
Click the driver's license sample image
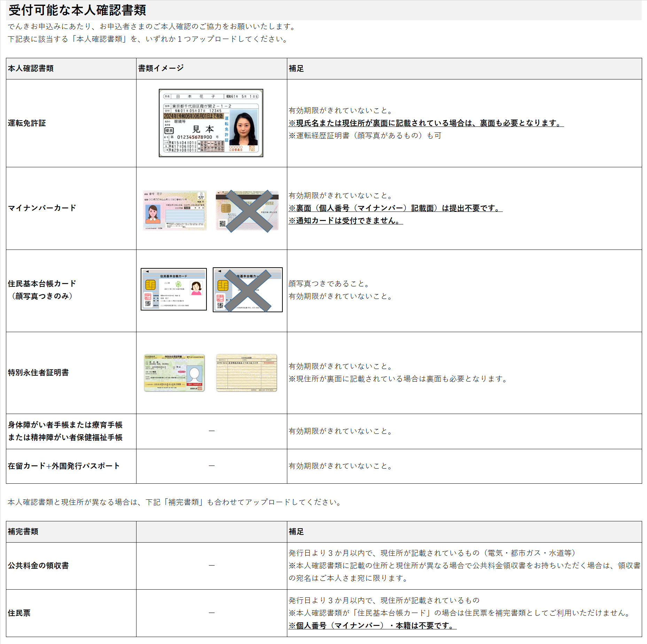pyautogui.click(x=211, y=123)
